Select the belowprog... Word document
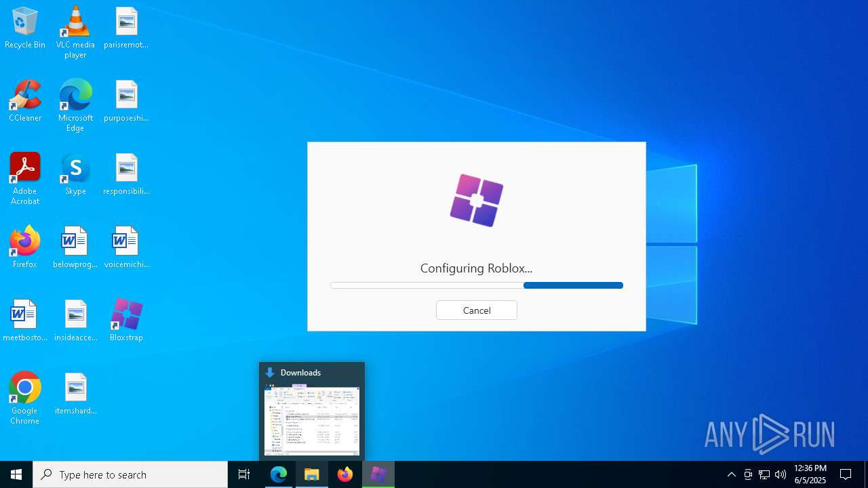The height and width of the screenshot is (488, 868). pyautogui.click(x=75, y=248)
